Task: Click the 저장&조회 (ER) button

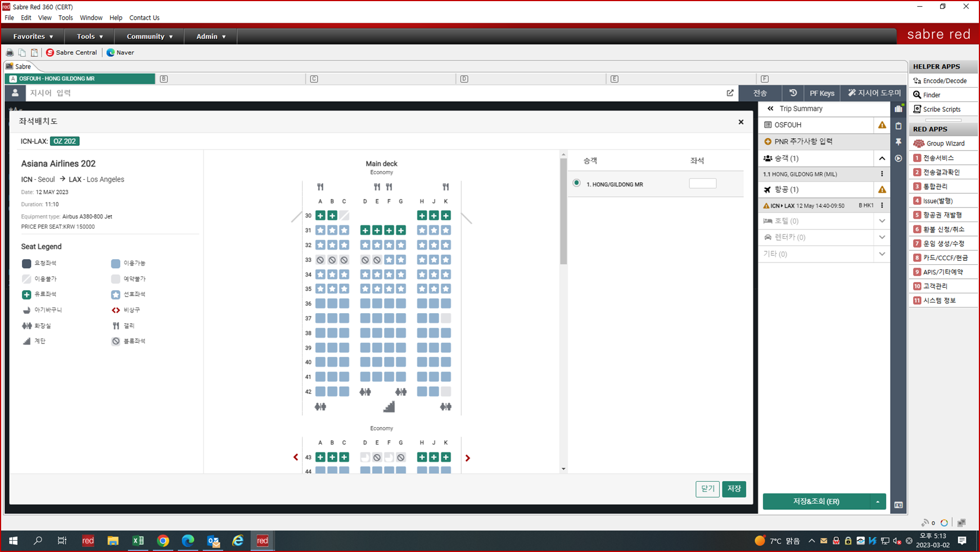Action: [816, 501]
